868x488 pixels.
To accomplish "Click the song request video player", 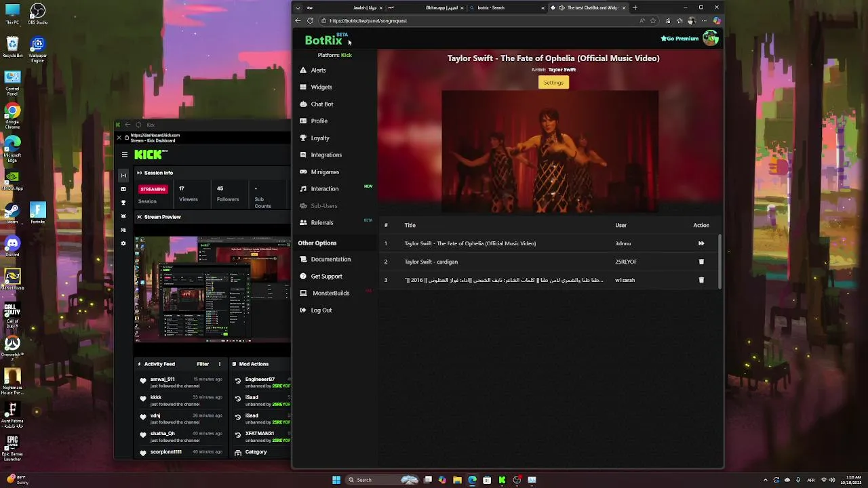I will pyautogui.click(x=550, y=150).
